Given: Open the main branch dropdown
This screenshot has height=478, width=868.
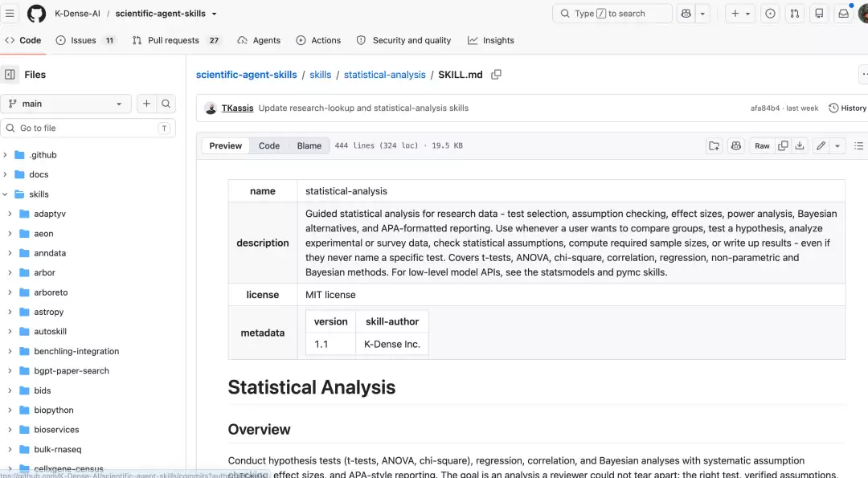Looking at the screenshot, I should point(65,104).
